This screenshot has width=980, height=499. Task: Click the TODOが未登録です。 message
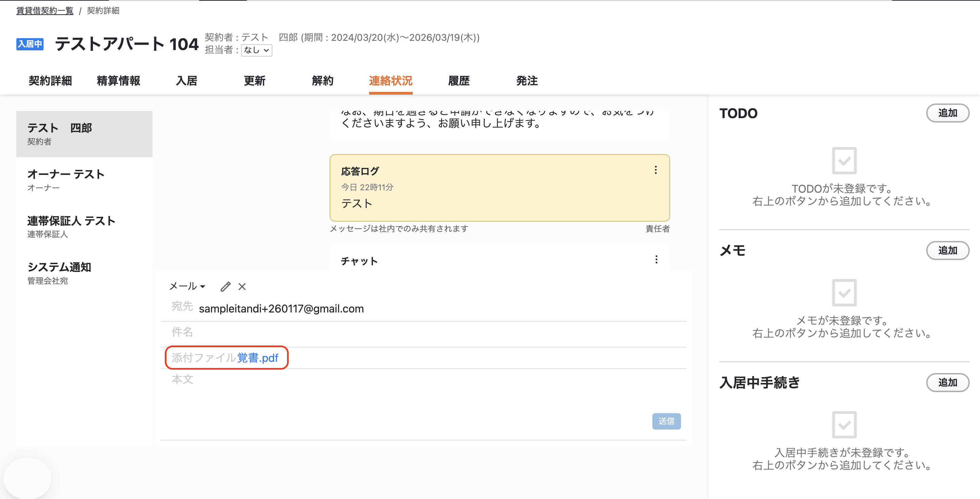click(x=841, y=189)
